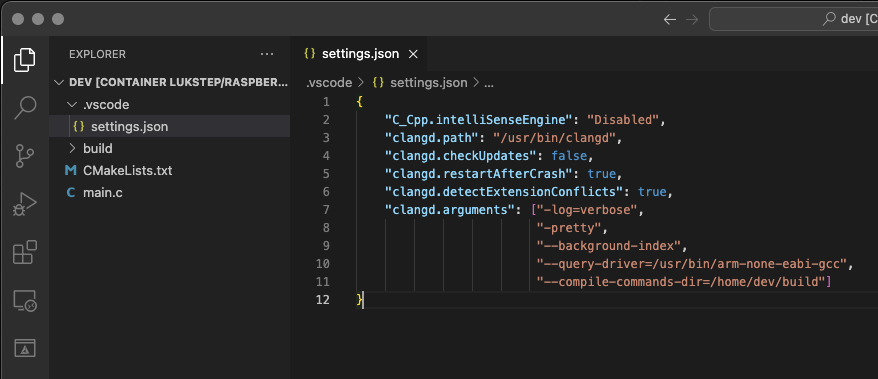Click the false value for clangd.checkUpdates
The width and height of the screenshot is (878, 379).
pos(568,156)
